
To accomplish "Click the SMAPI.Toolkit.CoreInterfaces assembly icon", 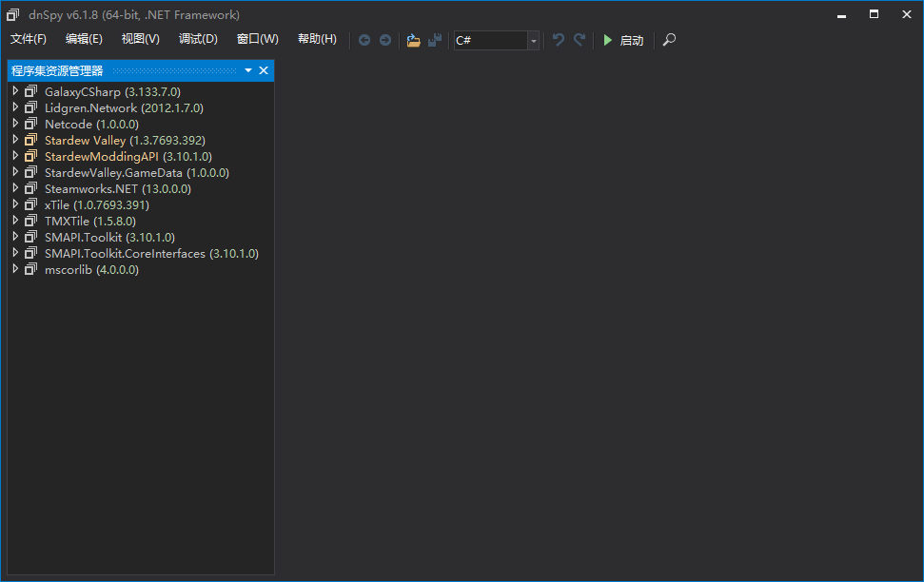I will point(30,253).
